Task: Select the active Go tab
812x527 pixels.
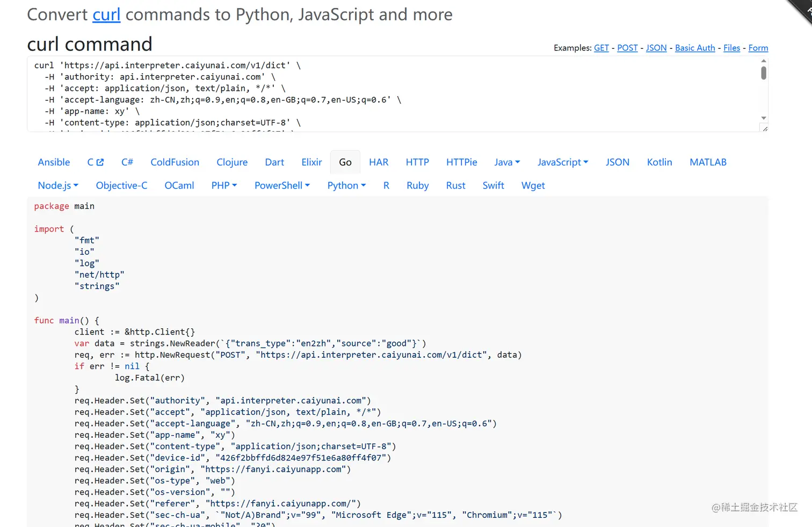Action: pos(345,162)
